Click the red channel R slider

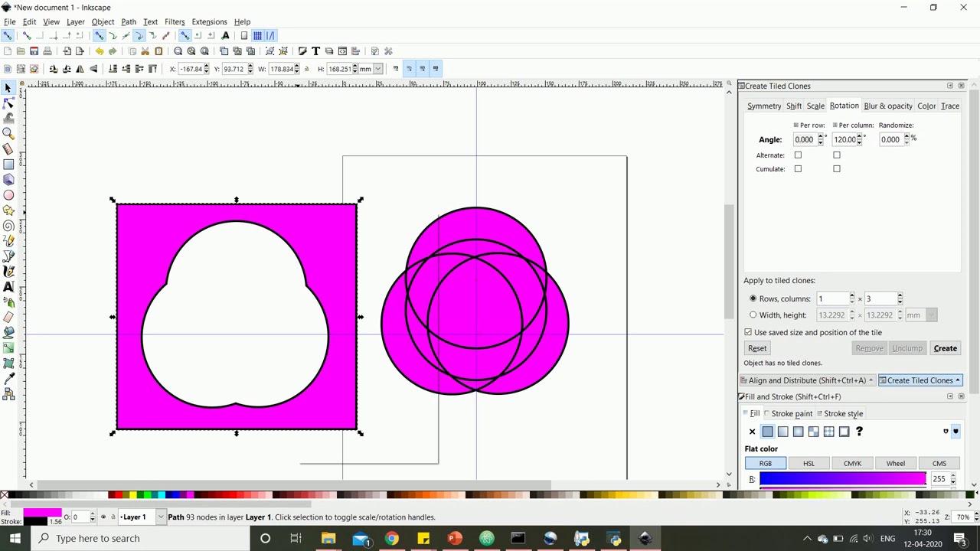(842, 479)
